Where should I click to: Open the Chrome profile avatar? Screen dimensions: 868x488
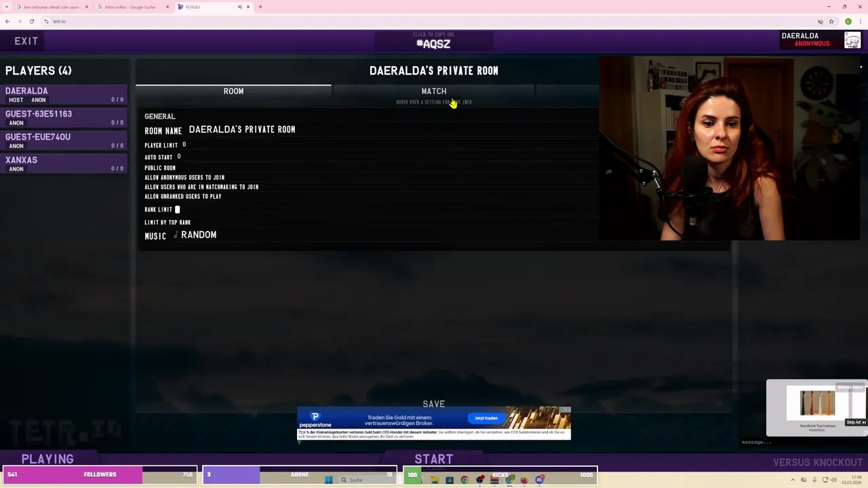tap(848, 21)
